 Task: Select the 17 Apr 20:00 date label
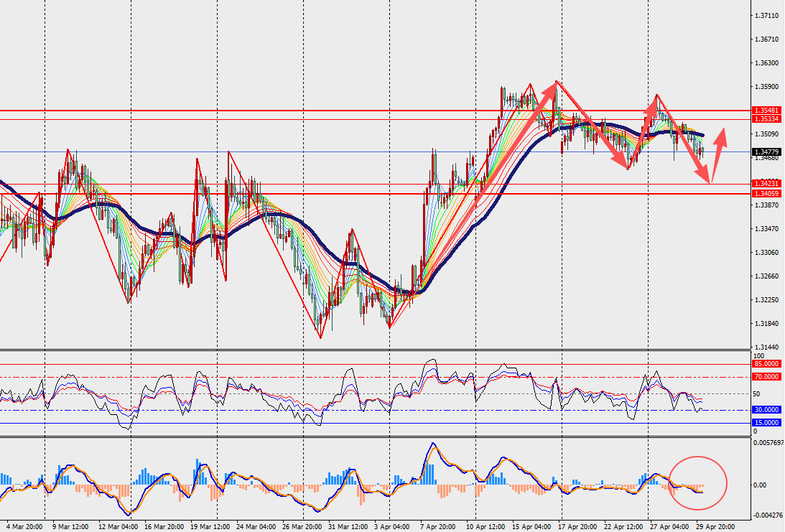[577, 527]
